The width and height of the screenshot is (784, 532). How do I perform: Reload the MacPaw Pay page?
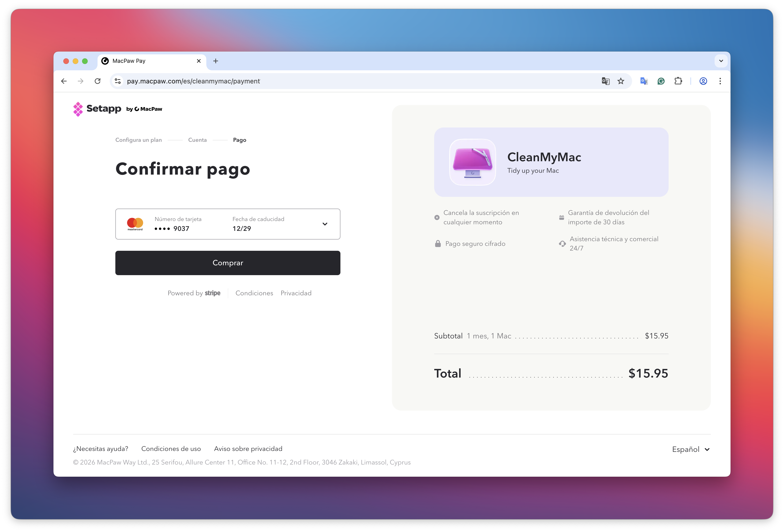click(x=98, y=81)
